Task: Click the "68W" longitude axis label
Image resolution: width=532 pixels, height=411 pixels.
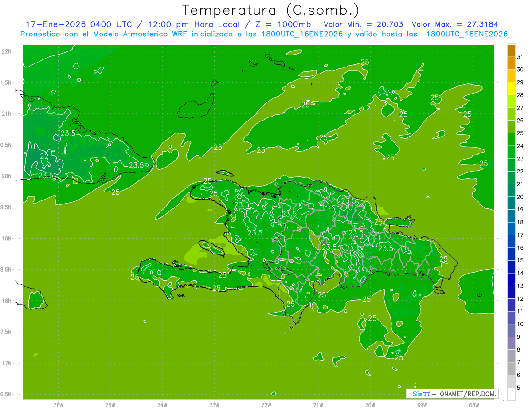Action: pos(474,405)
